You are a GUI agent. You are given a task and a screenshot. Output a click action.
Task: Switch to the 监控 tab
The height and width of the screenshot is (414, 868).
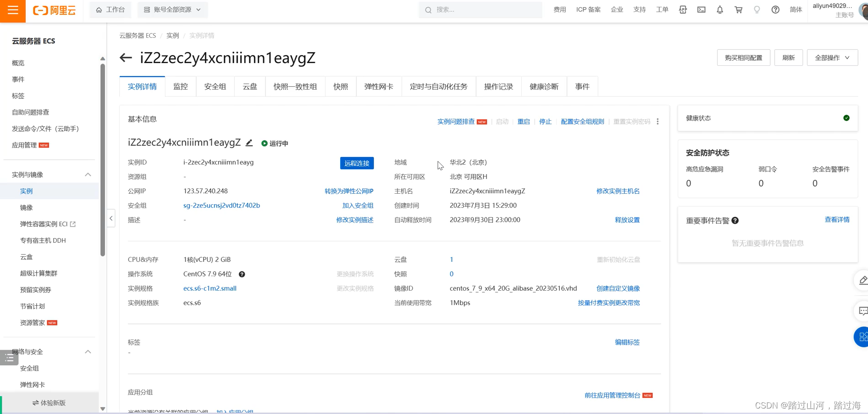pyautogui.click(x=181, y=86)
